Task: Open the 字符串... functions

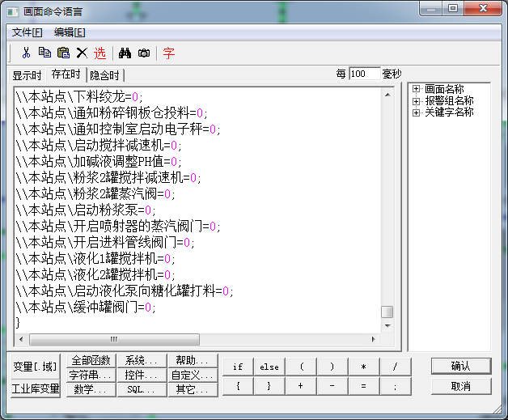Action: point(91,375)
